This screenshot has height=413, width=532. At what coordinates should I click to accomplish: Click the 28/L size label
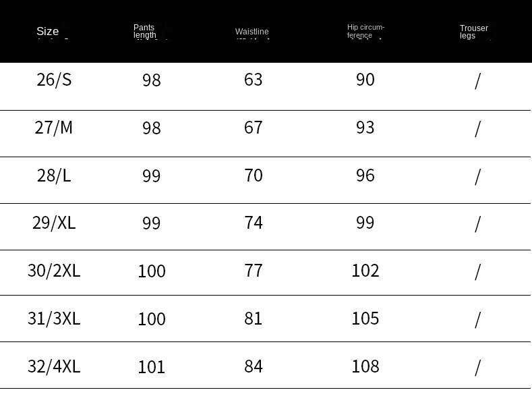(54, 175)
